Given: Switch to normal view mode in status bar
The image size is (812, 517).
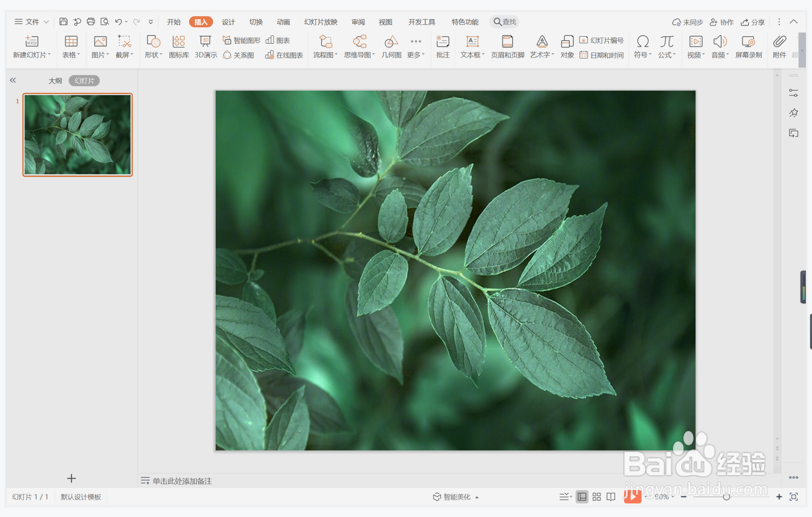Looking at the screenshot, I should [582, 497].
